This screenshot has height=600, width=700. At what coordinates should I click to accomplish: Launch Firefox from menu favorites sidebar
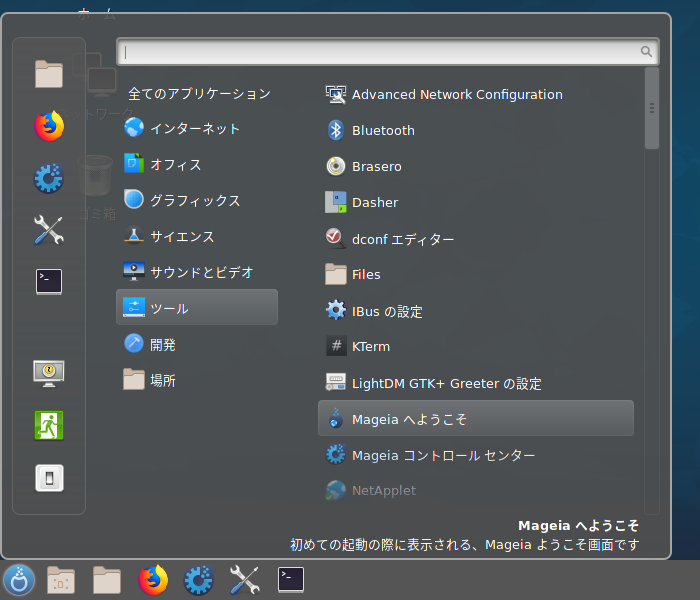point(49,126)
